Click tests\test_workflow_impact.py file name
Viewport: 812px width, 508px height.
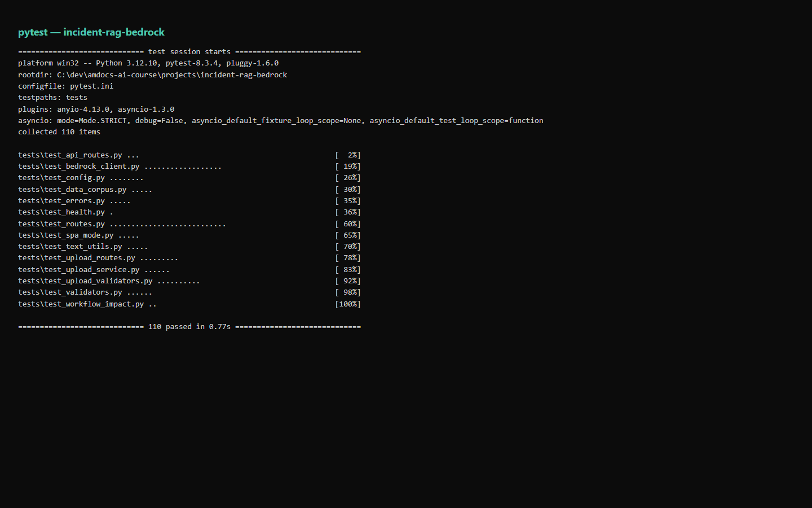[x=81, y=304]
